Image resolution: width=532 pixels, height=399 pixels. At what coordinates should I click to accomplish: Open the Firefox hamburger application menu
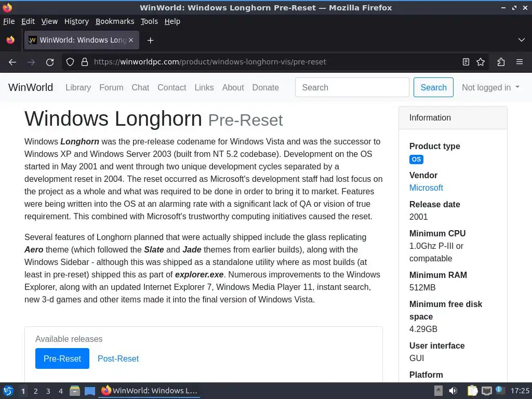click(x=520, y=62)
